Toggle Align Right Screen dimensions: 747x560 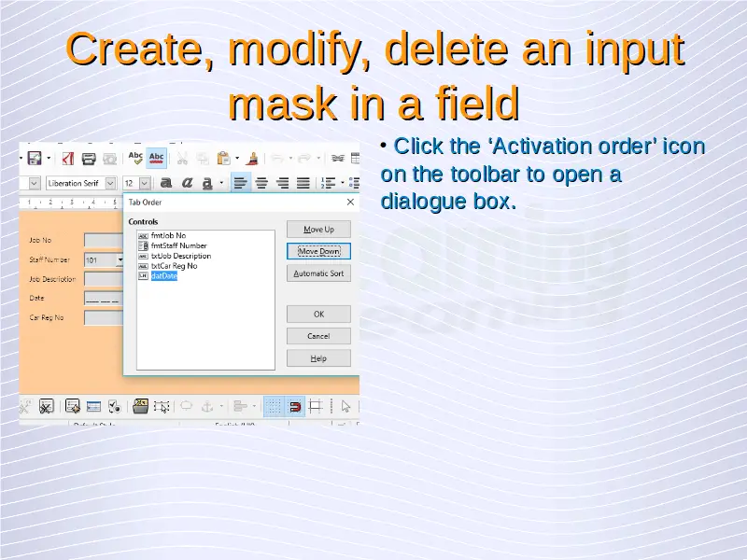(283, 183)
